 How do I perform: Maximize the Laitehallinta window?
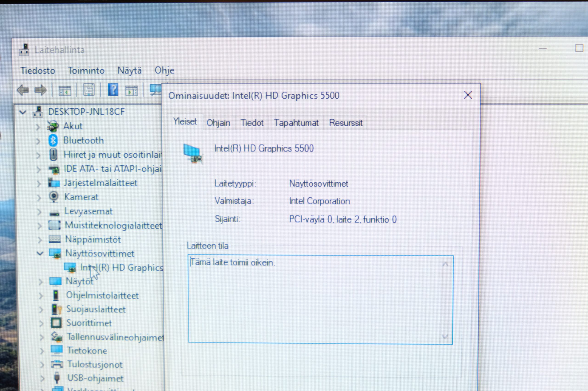pos(579,48)
